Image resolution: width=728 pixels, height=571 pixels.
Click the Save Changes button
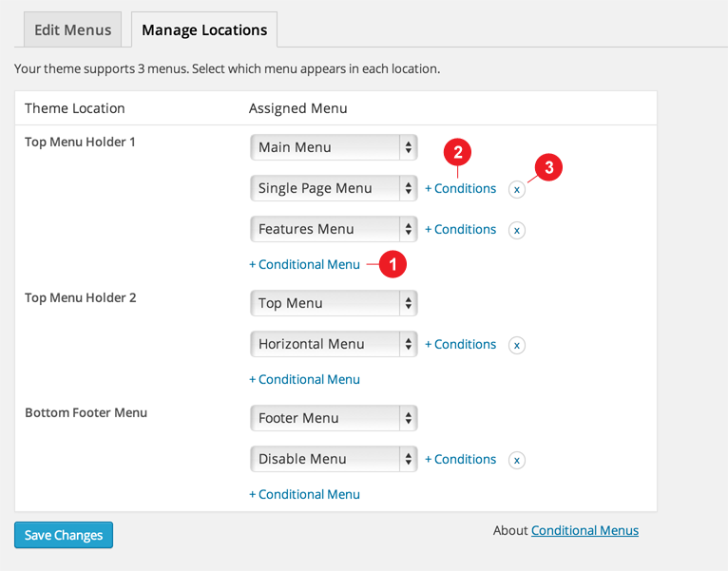tap(64, 535)
